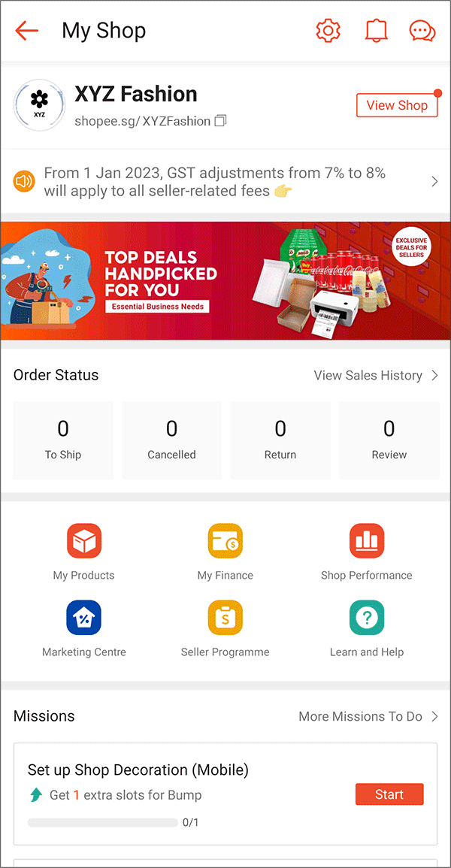
Task: Open shop settings gear icon
Action: click(x=328, y=31)
